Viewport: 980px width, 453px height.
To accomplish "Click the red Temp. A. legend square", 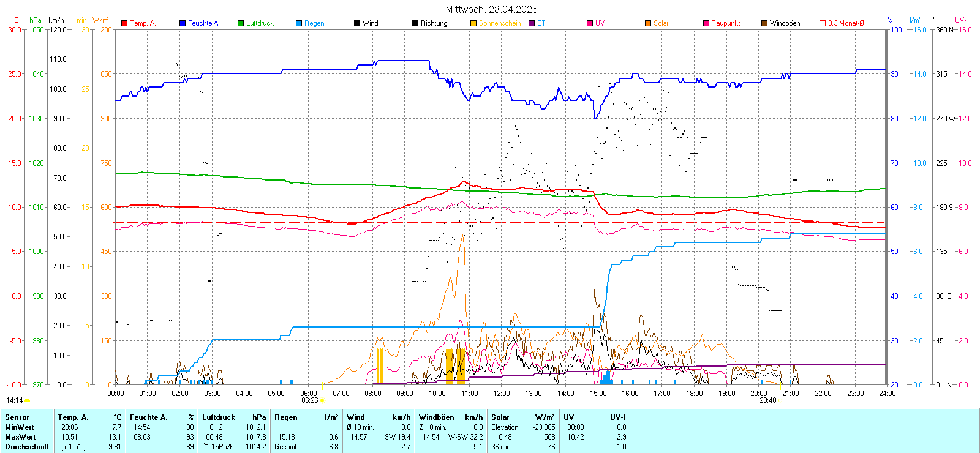I will (x=124, y=23).
